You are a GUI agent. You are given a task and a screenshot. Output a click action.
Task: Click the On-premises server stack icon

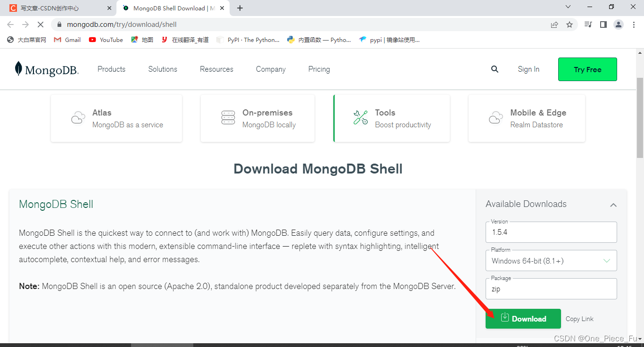tap(228, 118)
